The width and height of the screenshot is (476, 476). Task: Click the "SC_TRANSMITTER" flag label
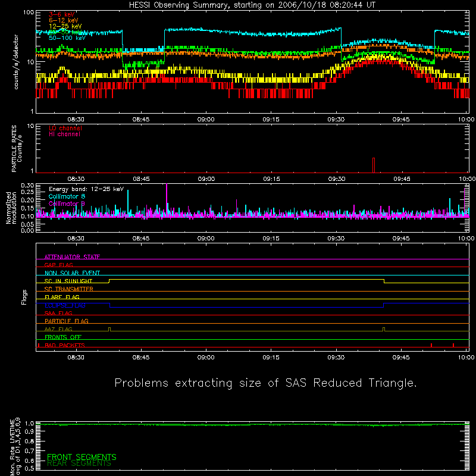(x=69, y=289)
